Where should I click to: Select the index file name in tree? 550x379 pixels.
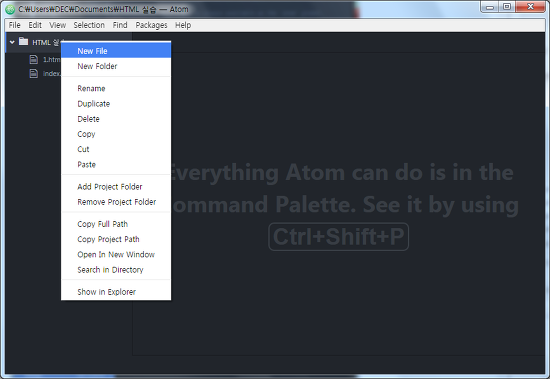tap(52, 74)
